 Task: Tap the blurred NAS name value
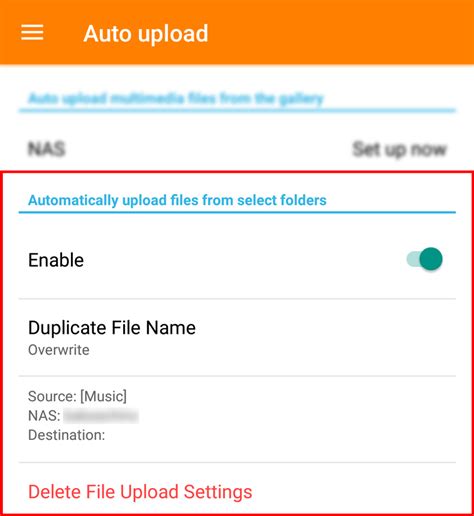(101, 416)
